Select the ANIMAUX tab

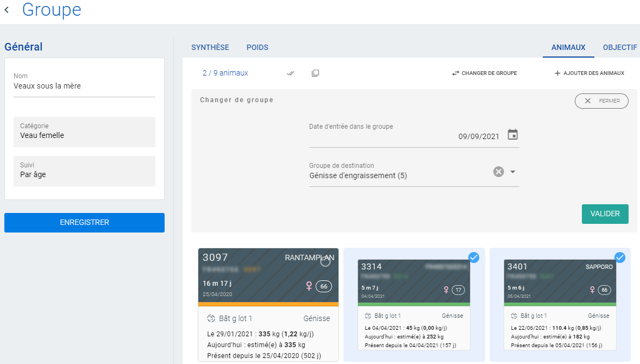point(568,47)
